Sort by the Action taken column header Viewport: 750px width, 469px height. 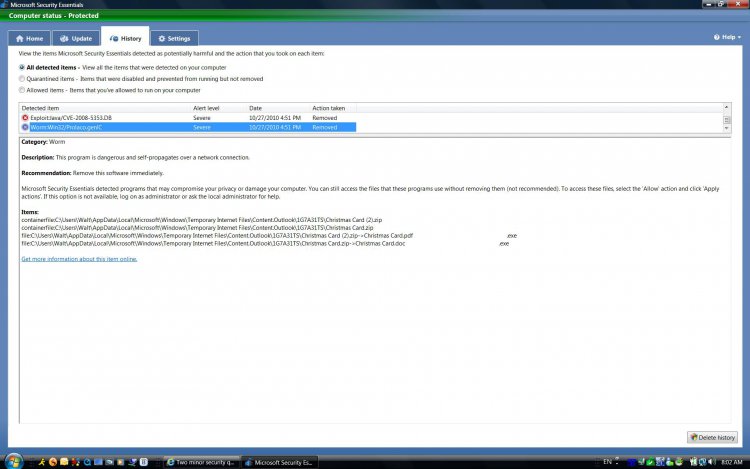[332, 108]
